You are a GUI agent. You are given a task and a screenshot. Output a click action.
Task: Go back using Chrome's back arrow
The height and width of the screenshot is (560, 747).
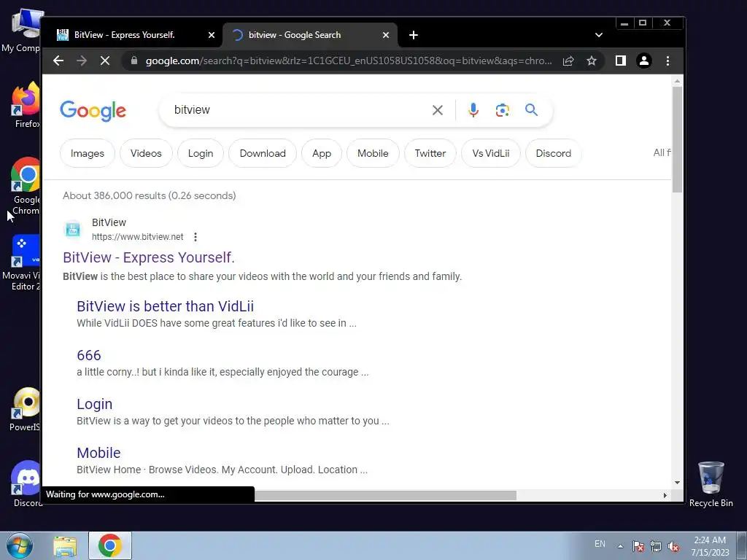[58, 61]
